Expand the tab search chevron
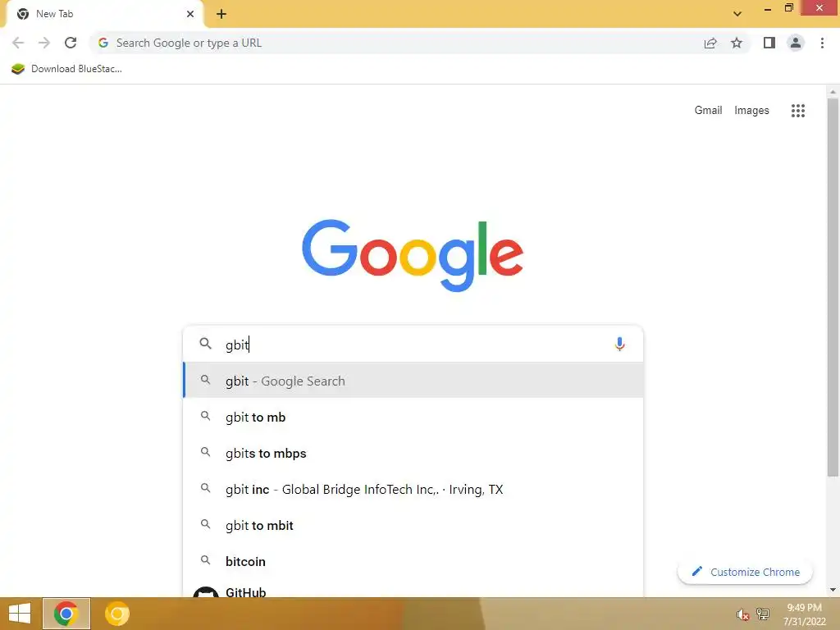Viewport: 840px width, 630px height. 737,14
